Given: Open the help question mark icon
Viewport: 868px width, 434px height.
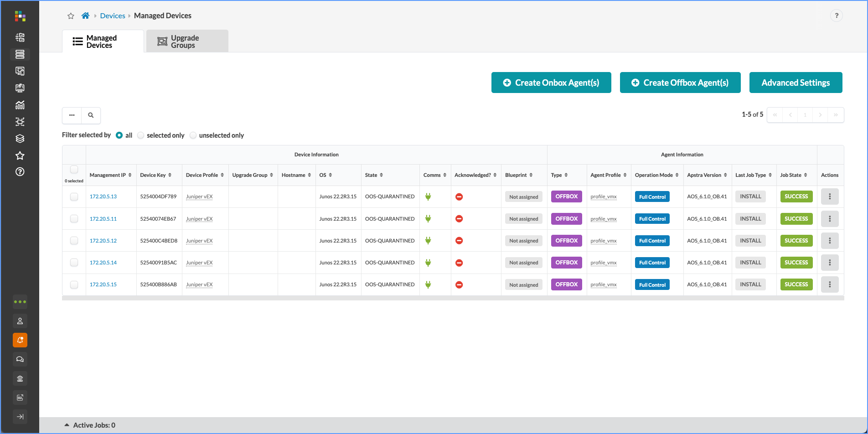Looking at the screenshot, I should (836, 15).
